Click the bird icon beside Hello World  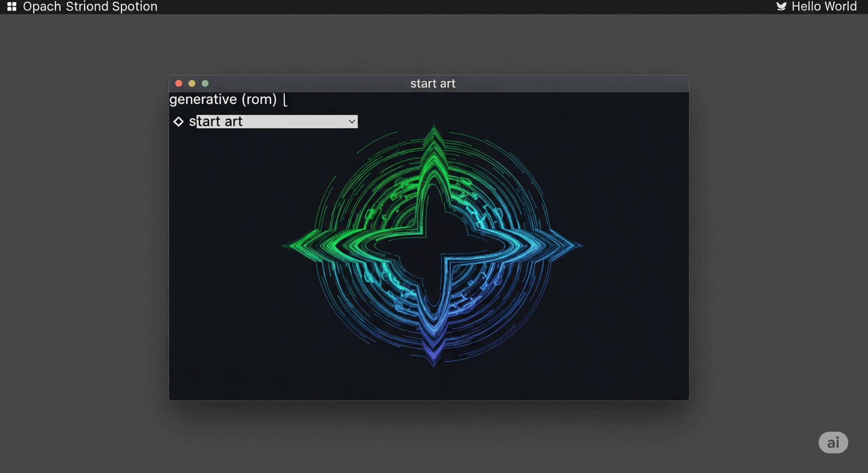(781, 6)
